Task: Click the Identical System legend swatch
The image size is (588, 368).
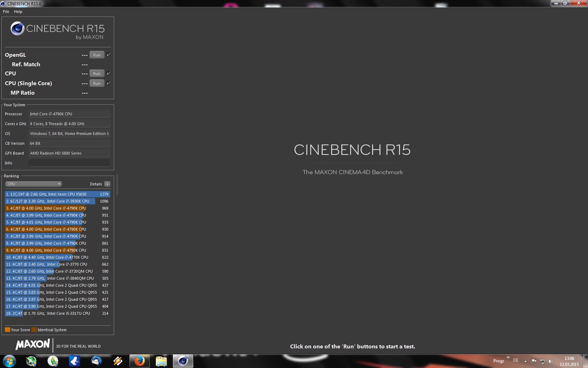Action: [x=34, y=330]
